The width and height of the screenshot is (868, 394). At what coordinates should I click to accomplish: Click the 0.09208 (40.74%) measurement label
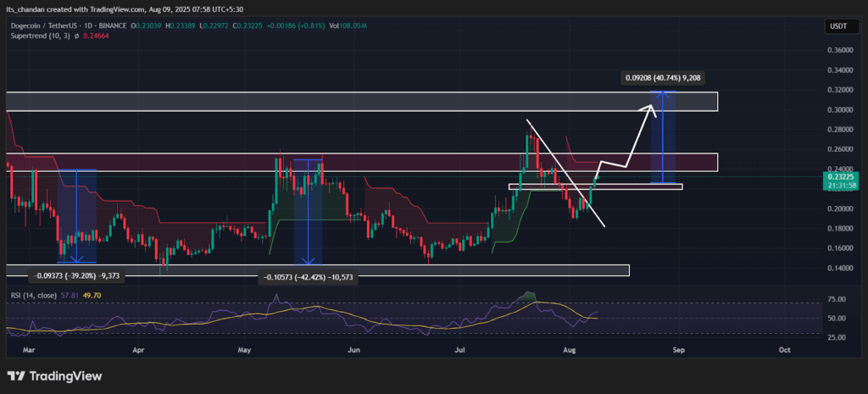point(663,78)
